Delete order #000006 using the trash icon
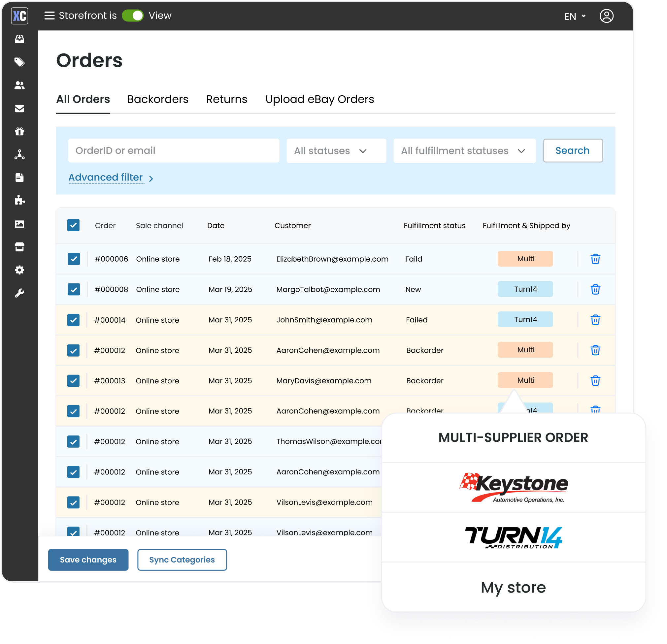This screenshot has height=644, width=667. point(595,259)
